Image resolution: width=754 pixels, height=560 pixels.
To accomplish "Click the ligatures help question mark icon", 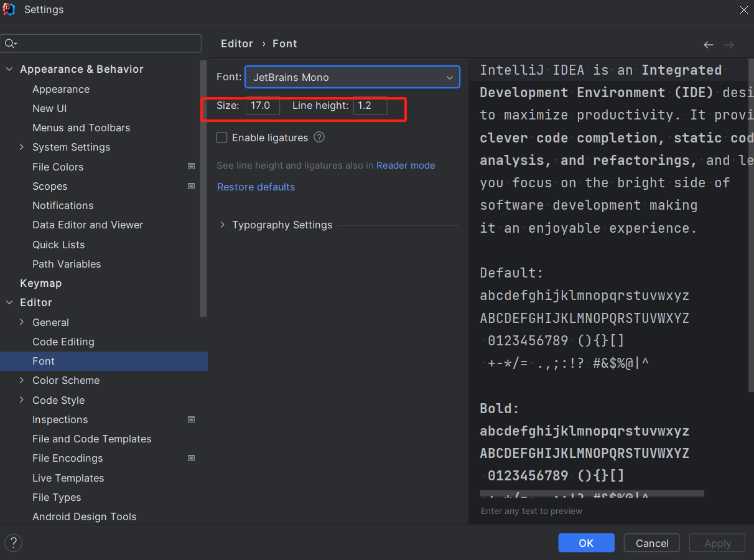I will coord(319,138).
